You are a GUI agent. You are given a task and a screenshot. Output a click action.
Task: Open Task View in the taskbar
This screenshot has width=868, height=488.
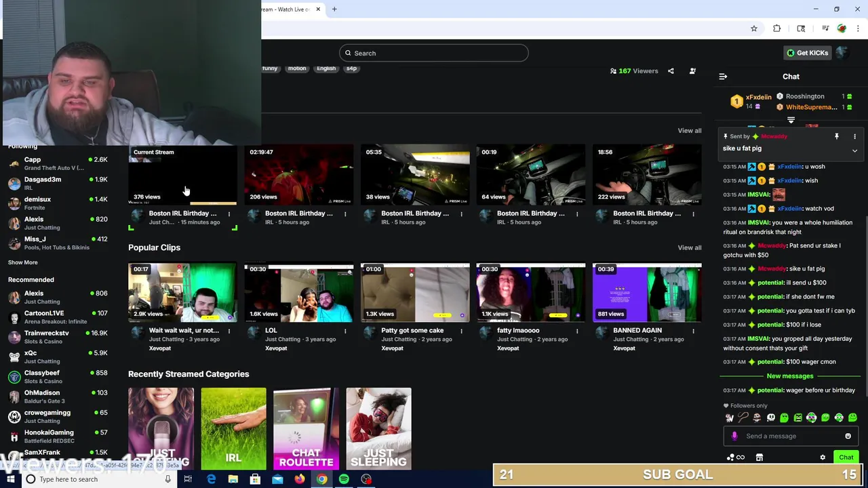click(x=188, y=479)
